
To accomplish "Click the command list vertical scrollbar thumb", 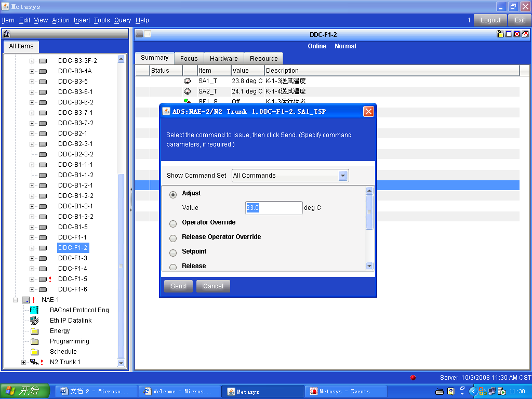I will point(369,211).
